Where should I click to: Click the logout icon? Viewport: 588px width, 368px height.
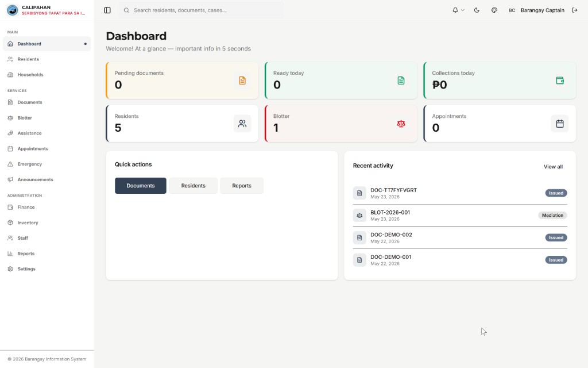[x=574, y=10]
